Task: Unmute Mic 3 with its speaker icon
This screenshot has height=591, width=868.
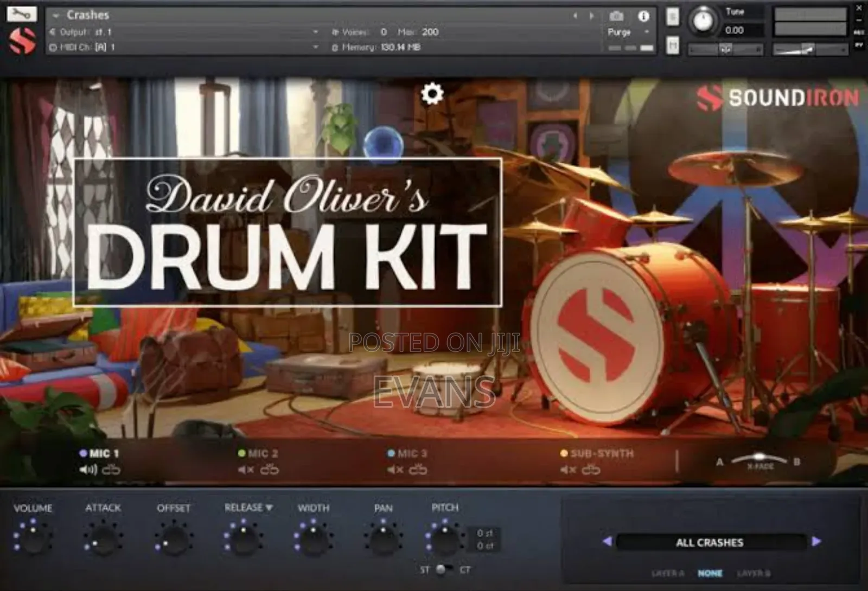Action: (395, 470)
